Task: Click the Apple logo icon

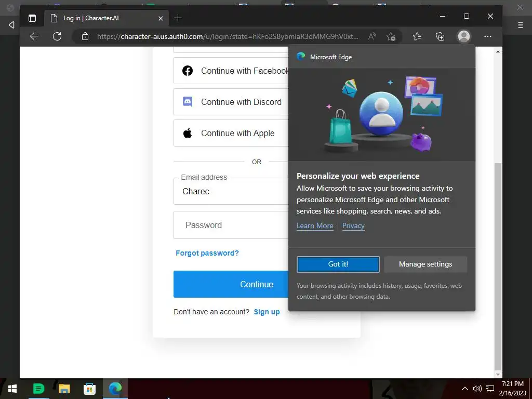Action: (x=188, y=133)
